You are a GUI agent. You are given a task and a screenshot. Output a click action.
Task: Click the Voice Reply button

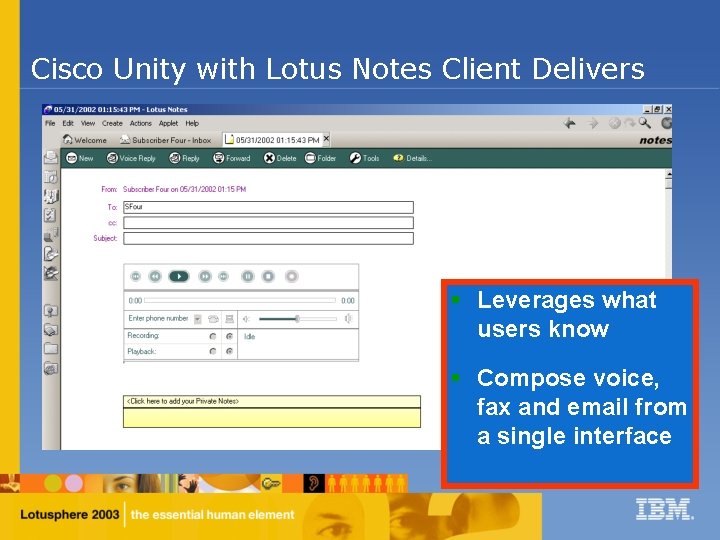tap(131, 158)
